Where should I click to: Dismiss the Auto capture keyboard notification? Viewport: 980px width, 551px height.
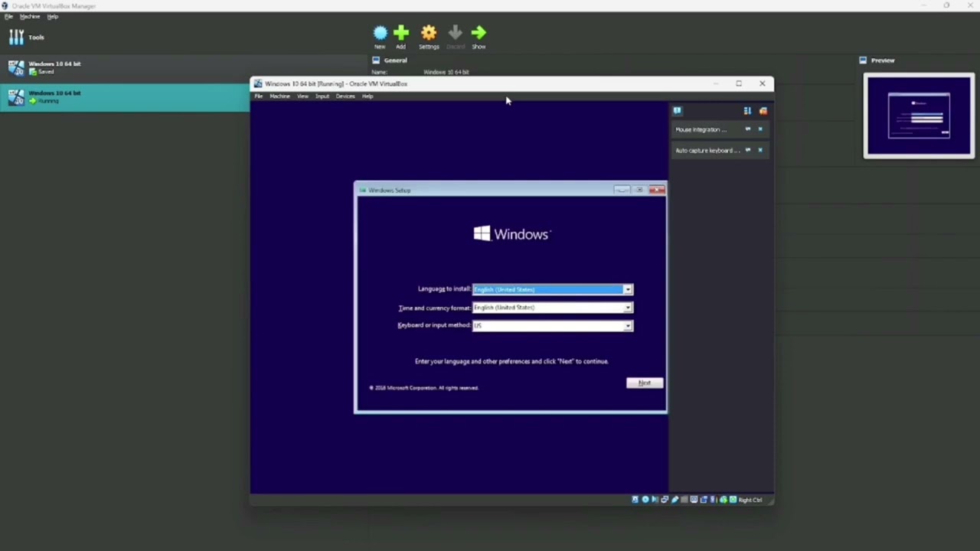point(760,150)
